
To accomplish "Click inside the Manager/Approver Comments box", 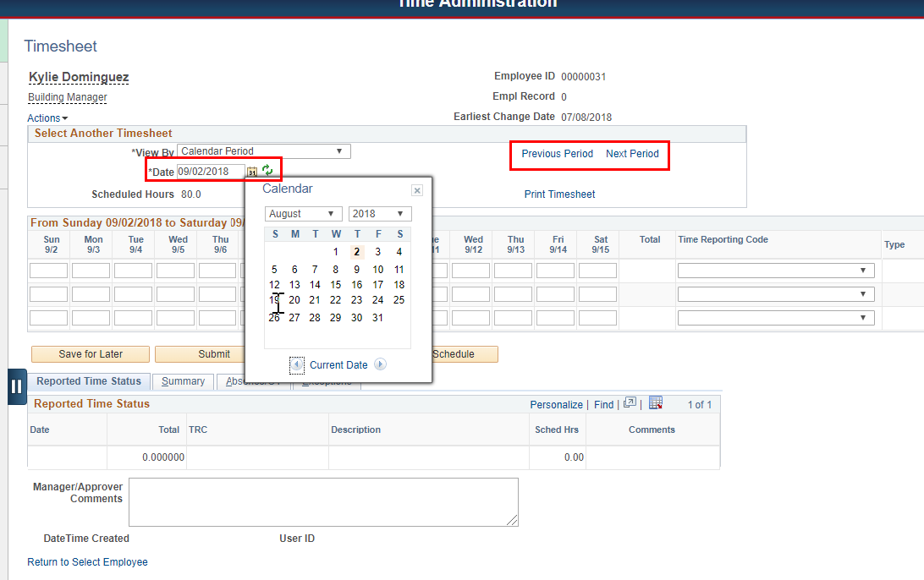I will tap(323, 502).
